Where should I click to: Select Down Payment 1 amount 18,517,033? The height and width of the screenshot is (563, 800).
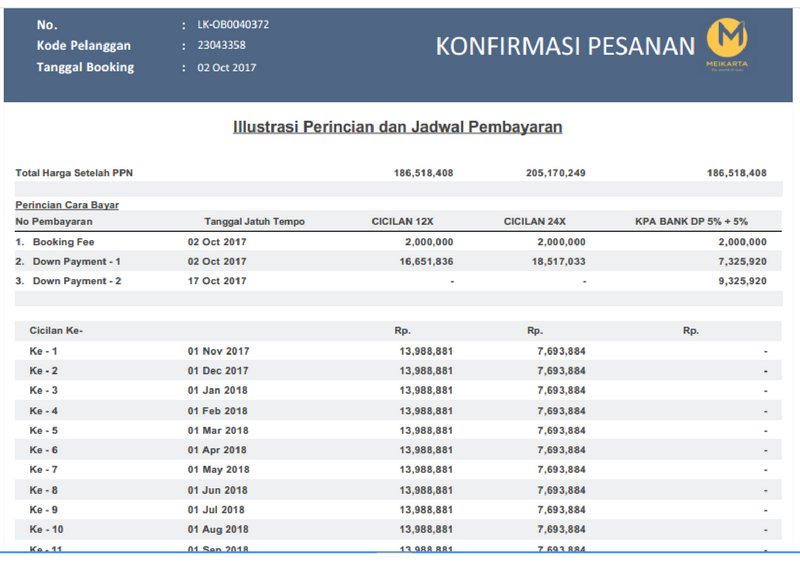(558, 261)
